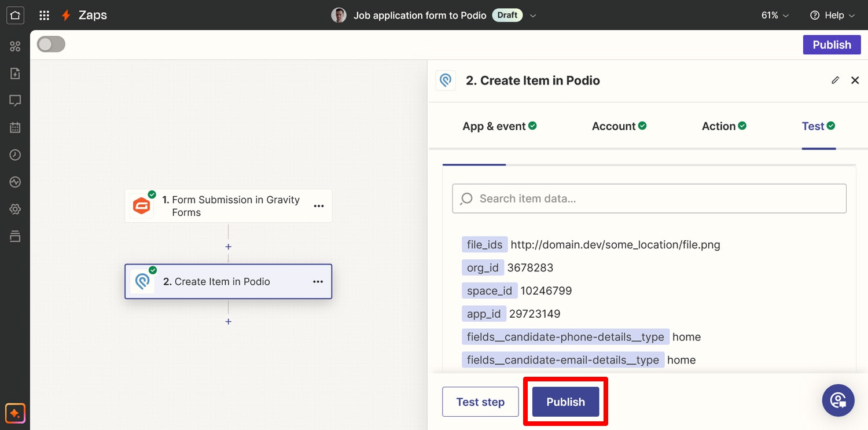This screenshot has width=868, height=430.
Task: Open the settings gear sidebar icon
Action: pyautogui.click(x=15, y=209)
